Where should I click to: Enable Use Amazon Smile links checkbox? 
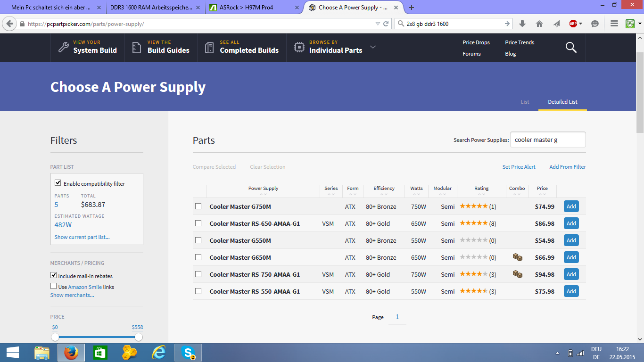coord(54,286)
